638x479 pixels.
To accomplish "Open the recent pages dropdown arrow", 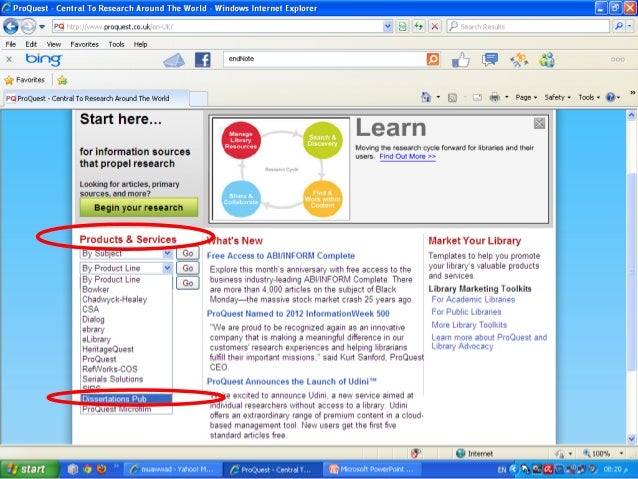I will [42, 27].
